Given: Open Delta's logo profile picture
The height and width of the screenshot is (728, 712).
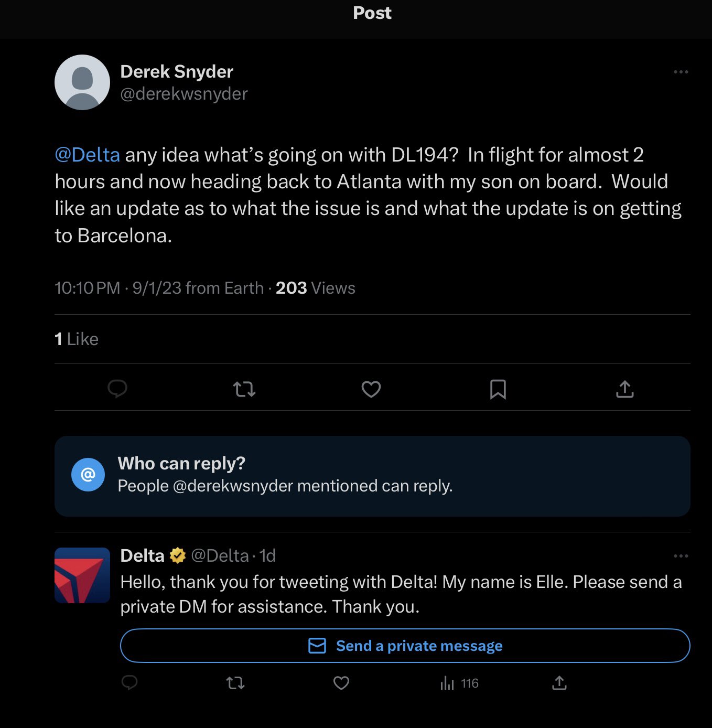Looking at the screenshot, I should (x=82, y=575).
